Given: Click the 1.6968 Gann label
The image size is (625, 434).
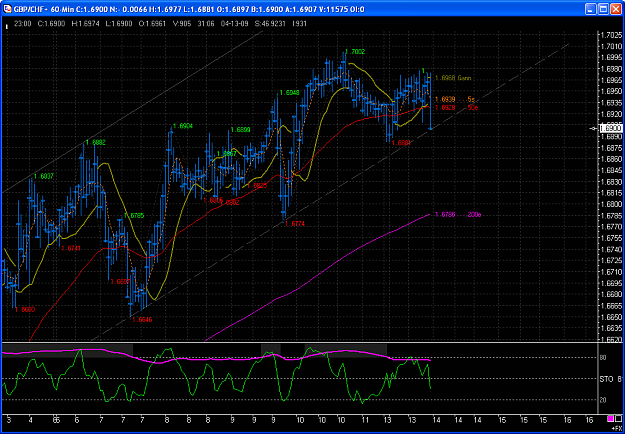Looking at the screenshot, I should click(x=453, y=78).
